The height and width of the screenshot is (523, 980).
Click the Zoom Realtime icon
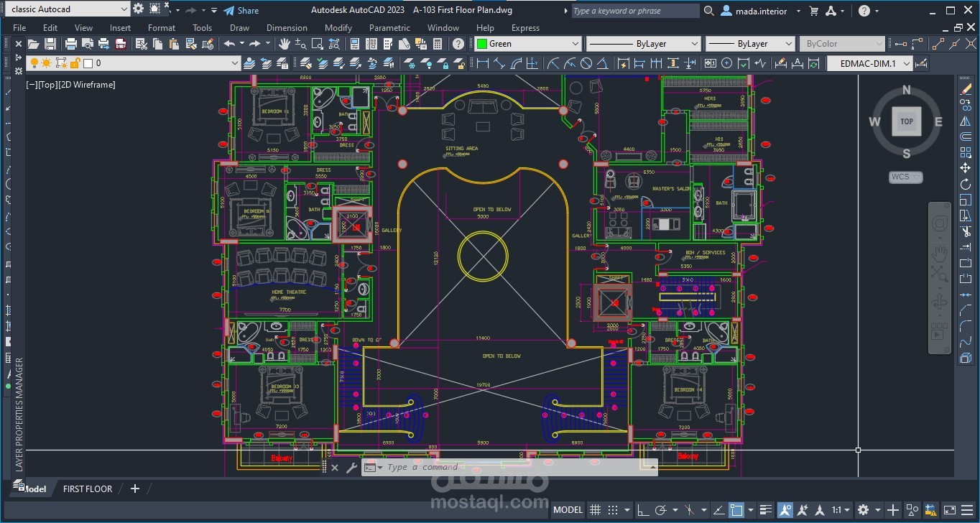(x=302, y=44)
